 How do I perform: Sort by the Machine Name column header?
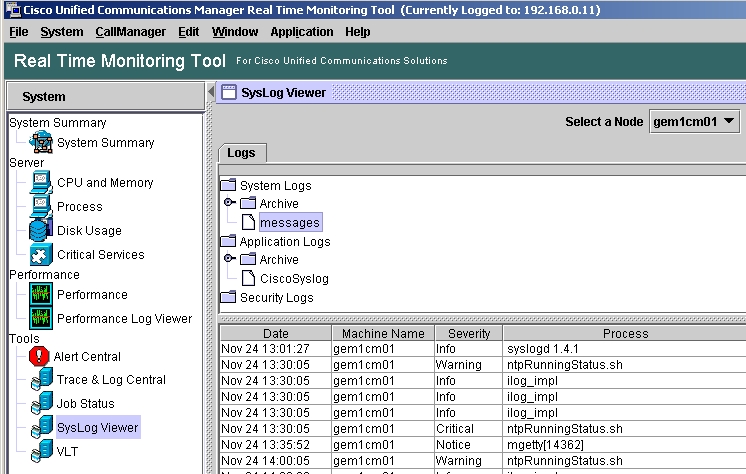[x=383, y=333]
